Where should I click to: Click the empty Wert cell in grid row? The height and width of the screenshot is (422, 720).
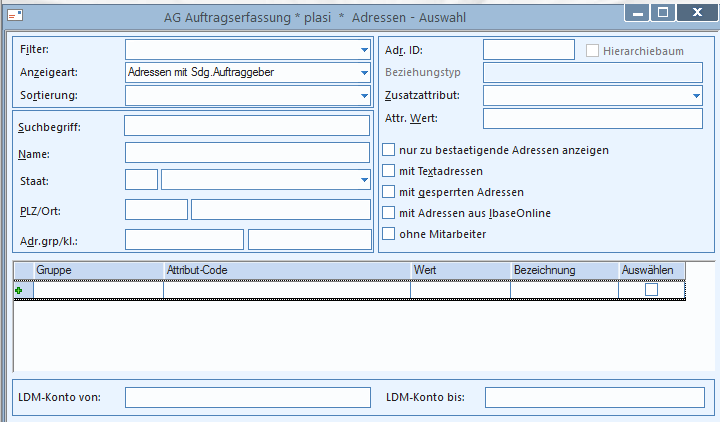[x=461, y=290]
